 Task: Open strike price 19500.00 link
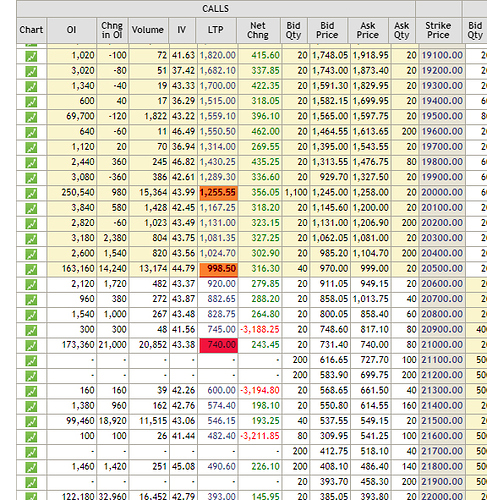pyautogui.click(x=442, y=116)
